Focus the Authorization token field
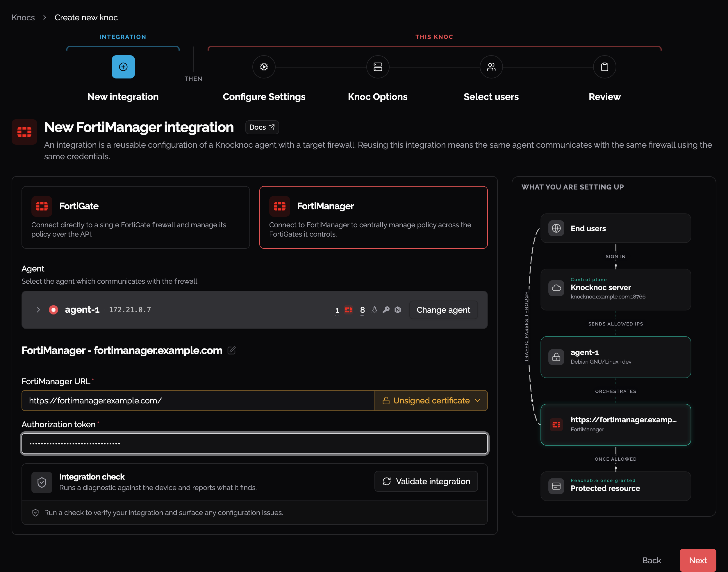The image size is (728, 572). click(x=255, y=444)
